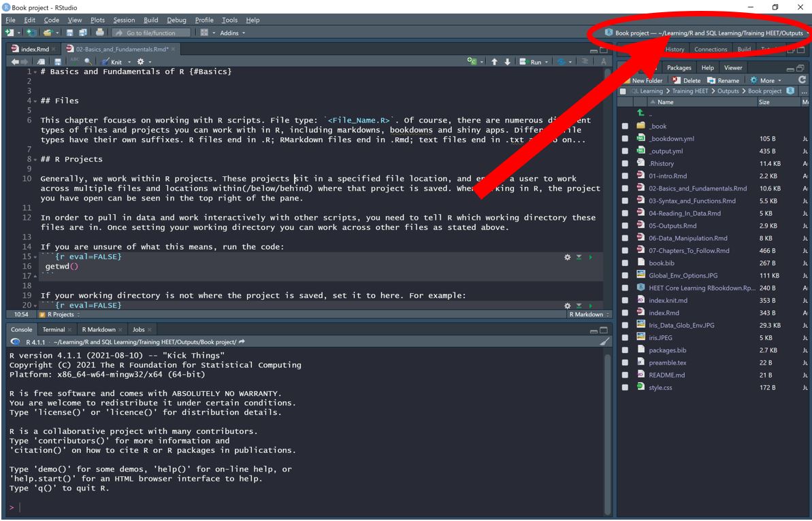Click the Delete button in the Files pane
Screen dimensions: 812x521
point(687,80)
